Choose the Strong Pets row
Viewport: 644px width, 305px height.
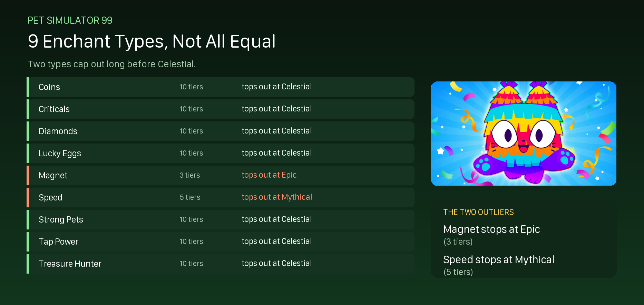point(221,219)
